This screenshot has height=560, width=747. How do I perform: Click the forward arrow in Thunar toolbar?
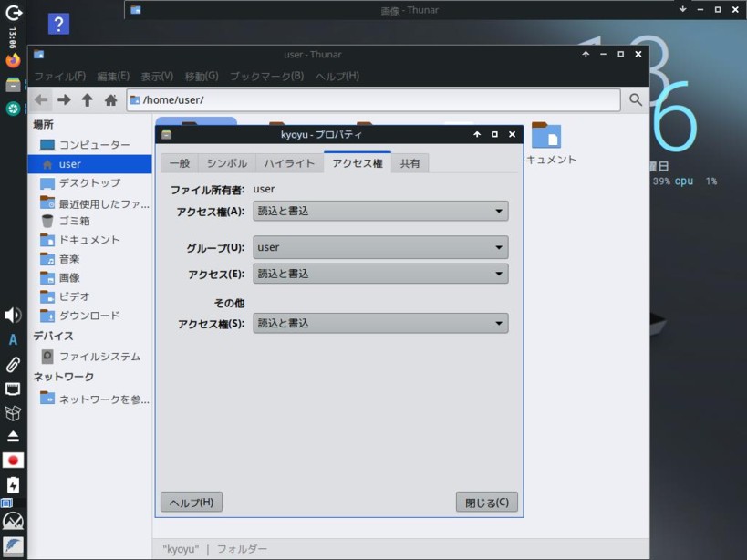click(64, 100)
